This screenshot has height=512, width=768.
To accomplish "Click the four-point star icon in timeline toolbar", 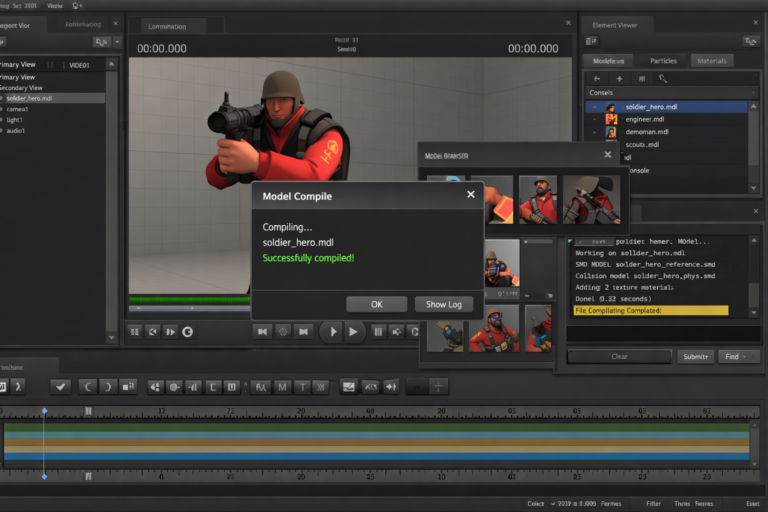I will point(391,387).
